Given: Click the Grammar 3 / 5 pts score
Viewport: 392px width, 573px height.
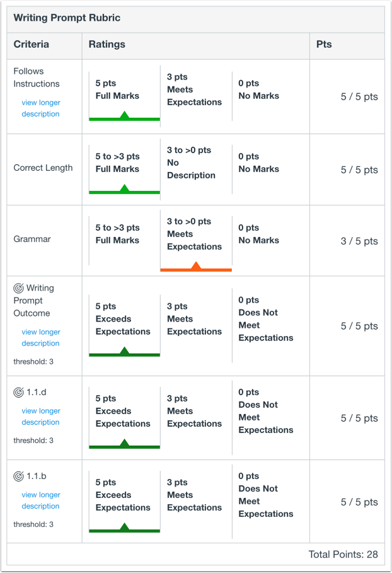Looking at the screenshot, I should pos(359,241).
